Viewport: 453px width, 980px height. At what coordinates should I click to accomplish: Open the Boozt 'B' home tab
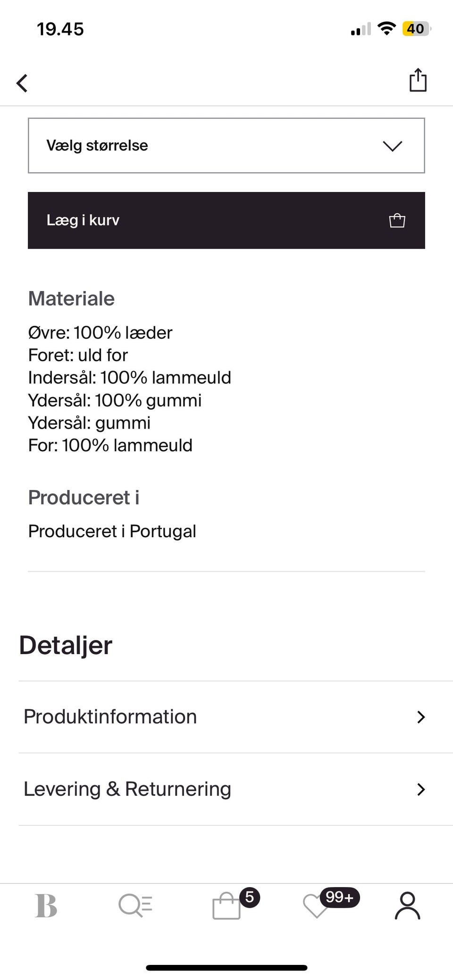click(x=46, y=906)
